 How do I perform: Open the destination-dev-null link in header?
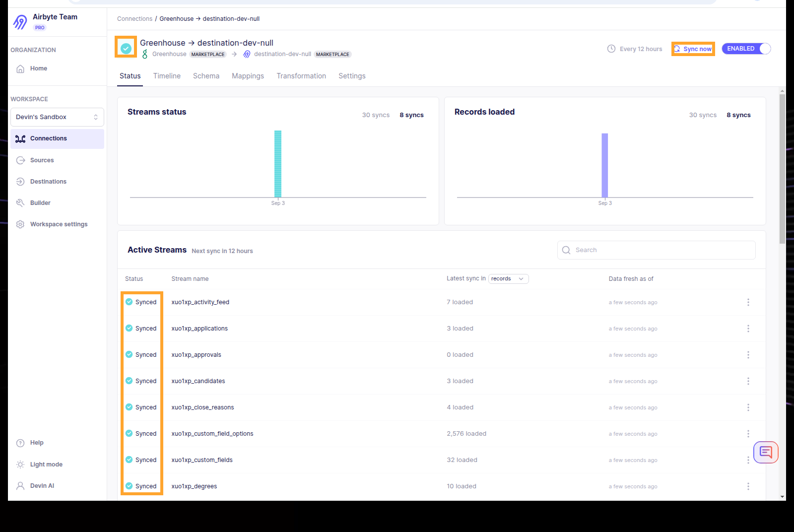282,54
